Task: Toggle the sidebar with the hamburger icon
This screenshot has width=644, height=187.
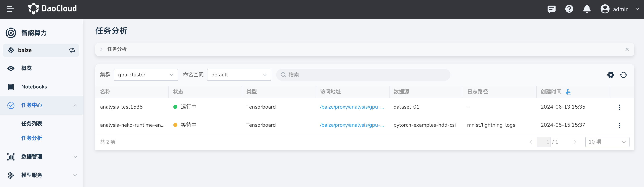Action: [10, 9]
